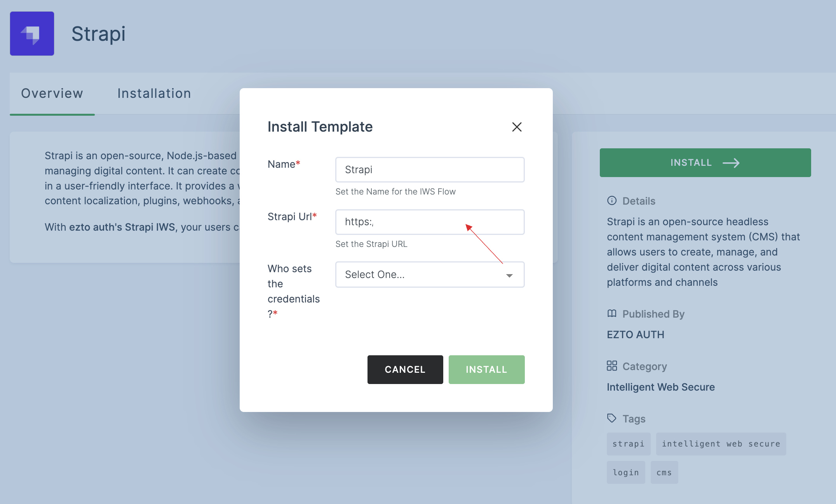Click the Strapi logo icon
Viewport: 836px width, 504px height.
pos(32,33)
